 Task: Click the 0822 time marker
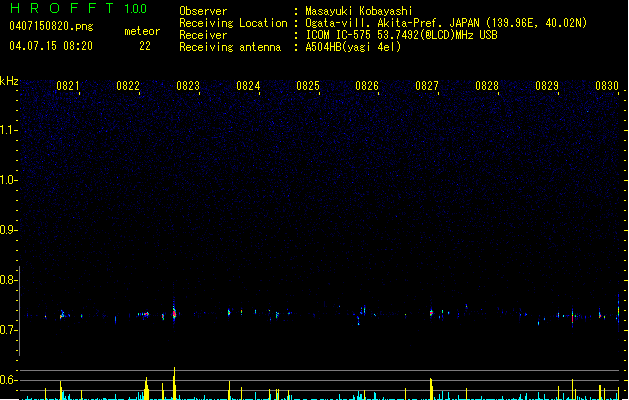coord(128,86)
